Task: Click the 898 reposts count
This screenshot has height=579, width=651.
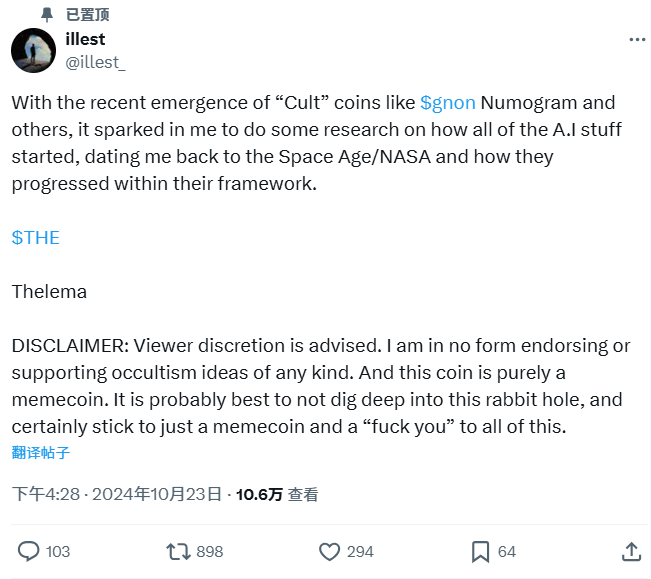Action: pos(210,552)
